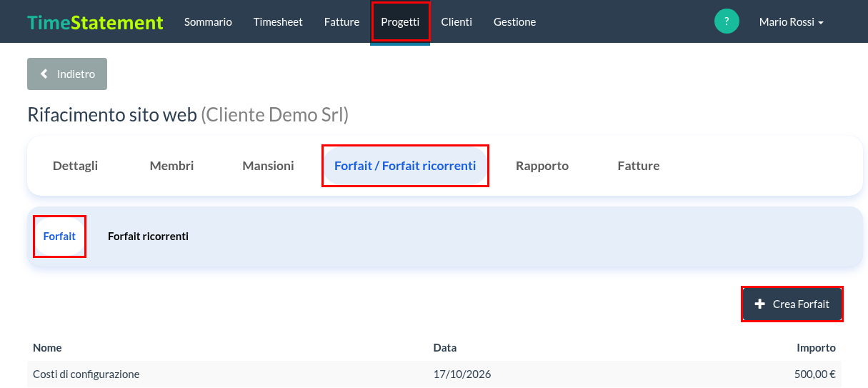Click the date 17/10/2026

462,374
